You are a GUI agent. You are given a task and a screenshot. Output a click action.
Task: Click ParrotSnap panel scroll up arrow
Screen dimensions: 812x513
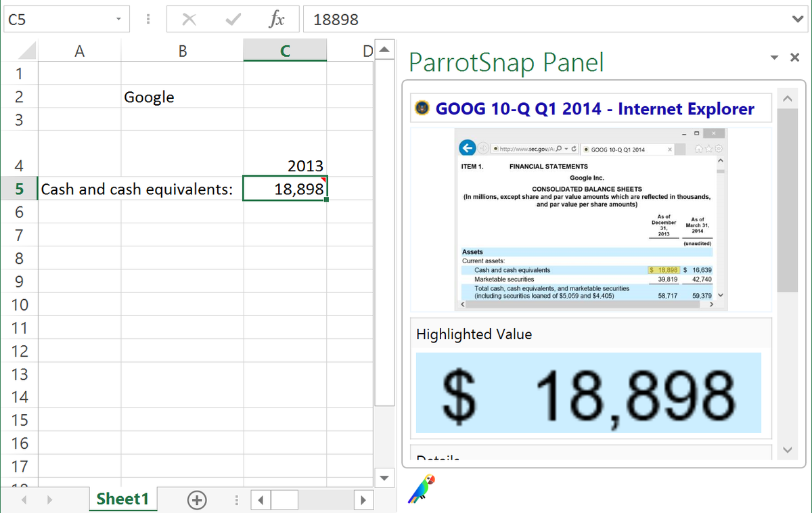pyautogui.click(x=787, y=99)
